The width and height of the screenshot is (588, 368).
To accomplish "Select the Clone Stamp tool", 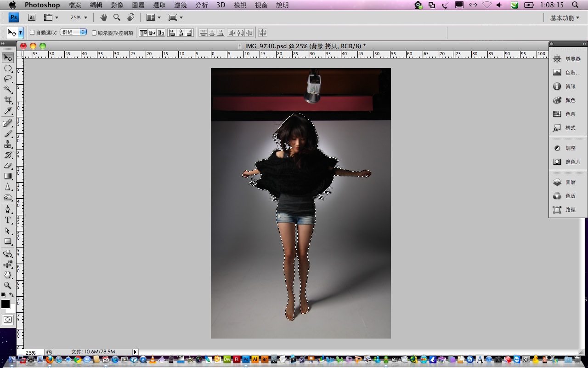I will 8,144.
